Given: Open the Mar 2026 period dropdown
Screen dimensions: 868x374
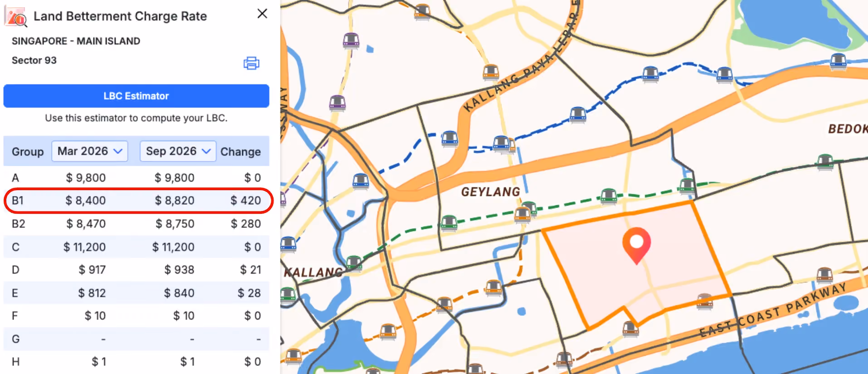Looking at the screenshot, I should (90, 151).
